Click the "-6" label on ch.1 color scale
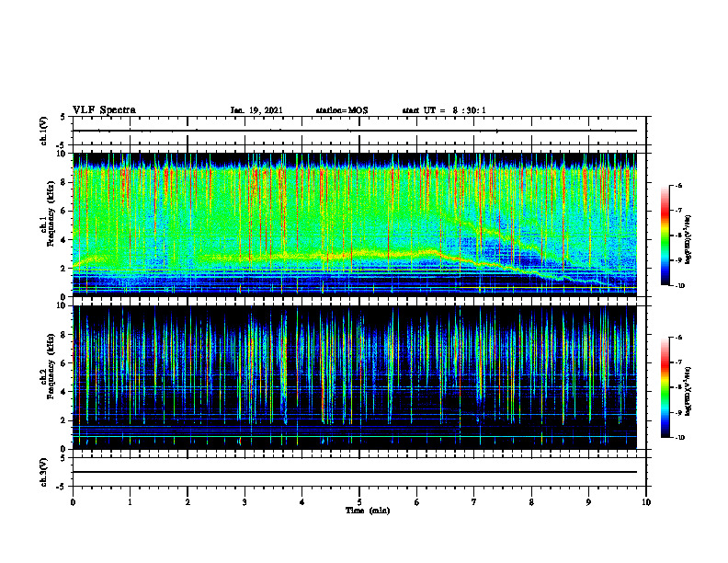This screenshot has height=563, width=728. [x=678, y=185]
